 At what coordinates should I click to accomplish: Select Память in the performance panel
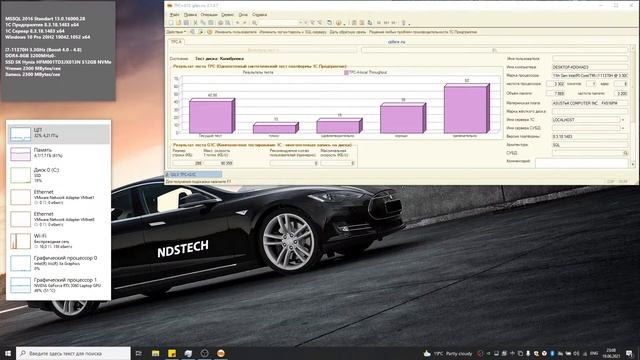[58, 154]
